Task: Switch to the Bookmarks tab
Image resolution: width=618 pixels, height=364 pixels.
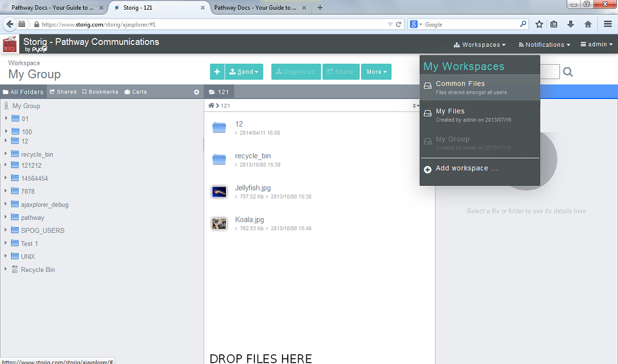Action: point(100,92)
